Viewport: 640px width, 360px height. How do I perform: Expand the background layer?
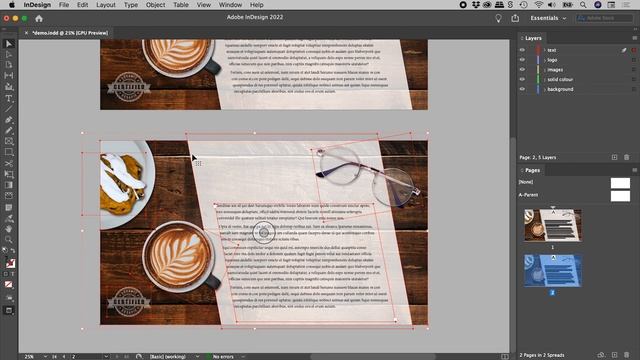click(x=544, y=89)
